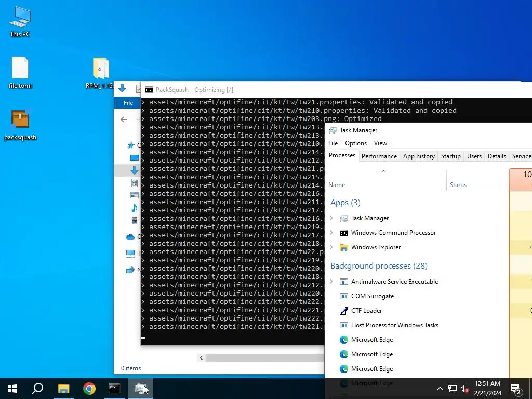Toggle sort arrow above the Name column
This screenshot has width=532, height=399.
[x=384, y=171]
